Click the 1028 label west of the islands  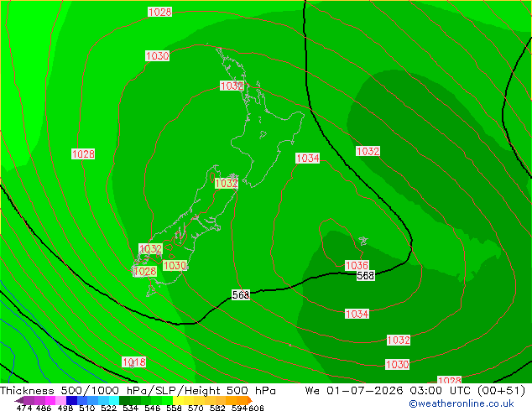tap(83, 154)
